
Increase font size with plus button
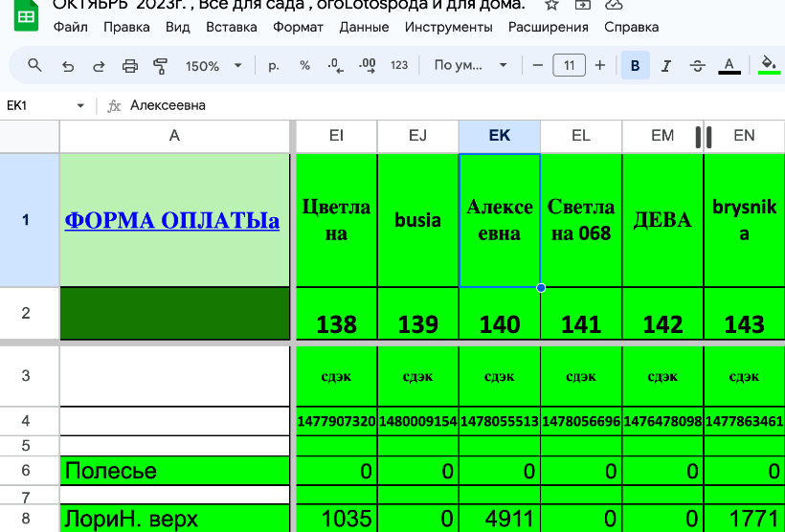[x=600, y=66]
